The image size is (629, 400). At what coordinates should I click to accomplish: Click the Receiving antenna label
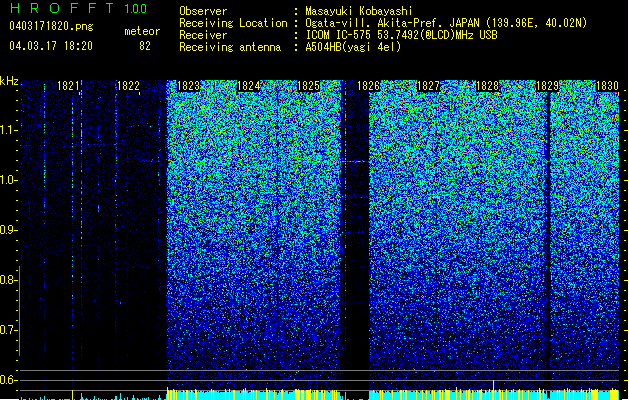tap(230, 47)
